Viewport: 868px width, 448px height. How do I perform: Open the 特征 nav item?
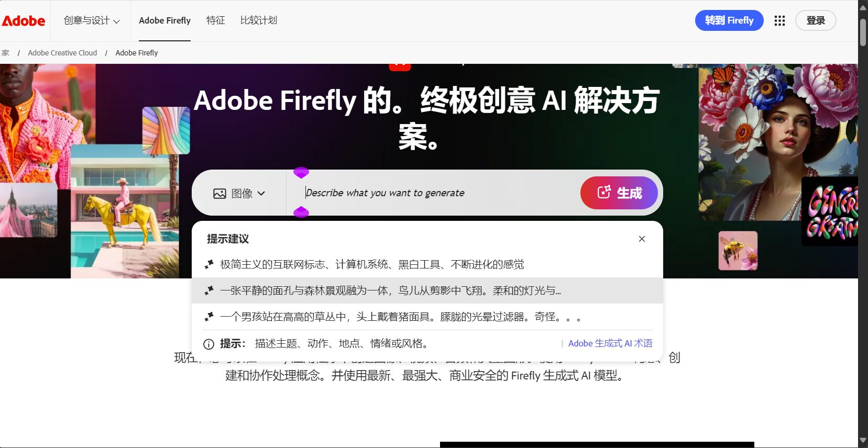215,20
